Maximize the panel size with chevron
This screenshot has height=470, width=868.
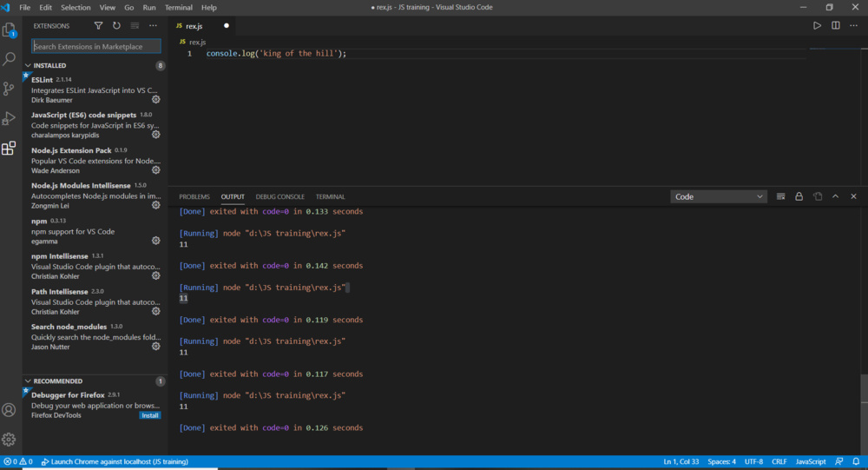836,196
